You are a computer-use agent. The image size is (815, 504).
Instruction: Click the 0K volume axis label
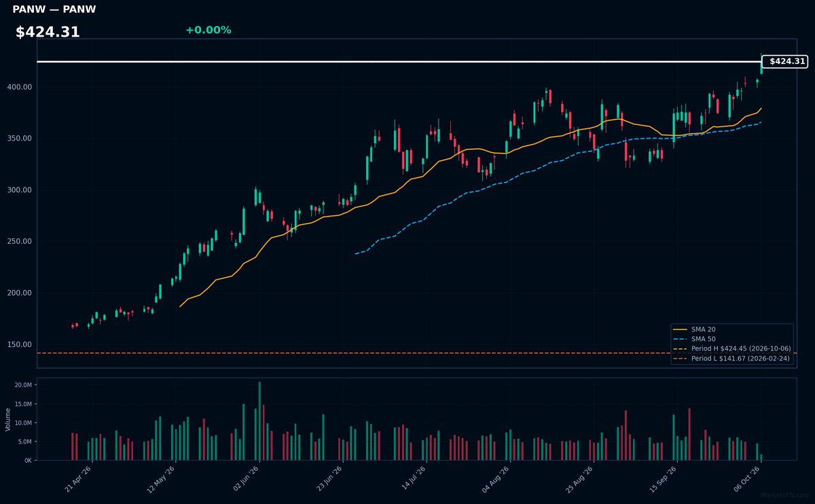pyautogui.click(x=28, y=460)
